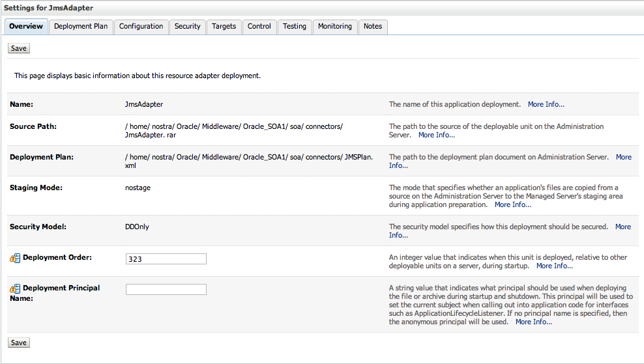Open the Control tab

coord(259,27)
